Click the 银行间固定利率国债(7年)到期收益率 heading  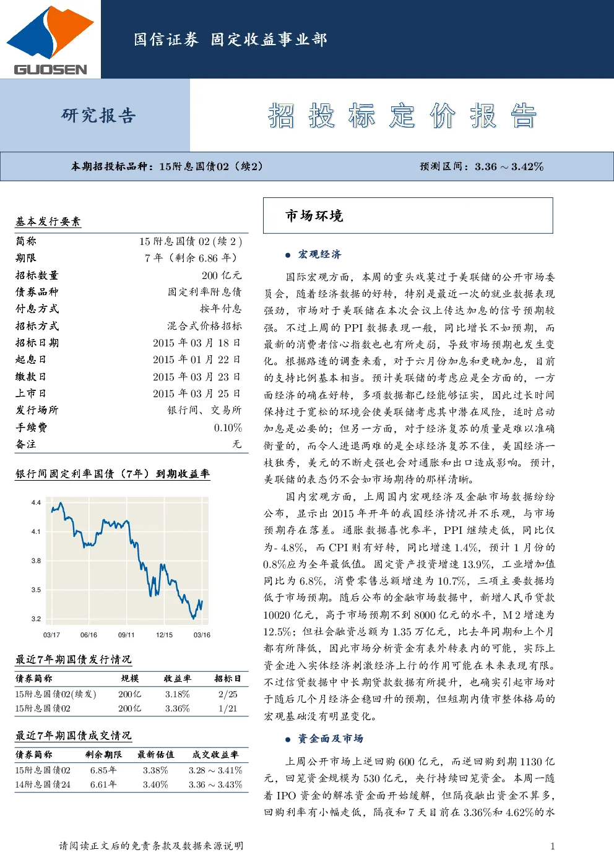tap(113, 474)
